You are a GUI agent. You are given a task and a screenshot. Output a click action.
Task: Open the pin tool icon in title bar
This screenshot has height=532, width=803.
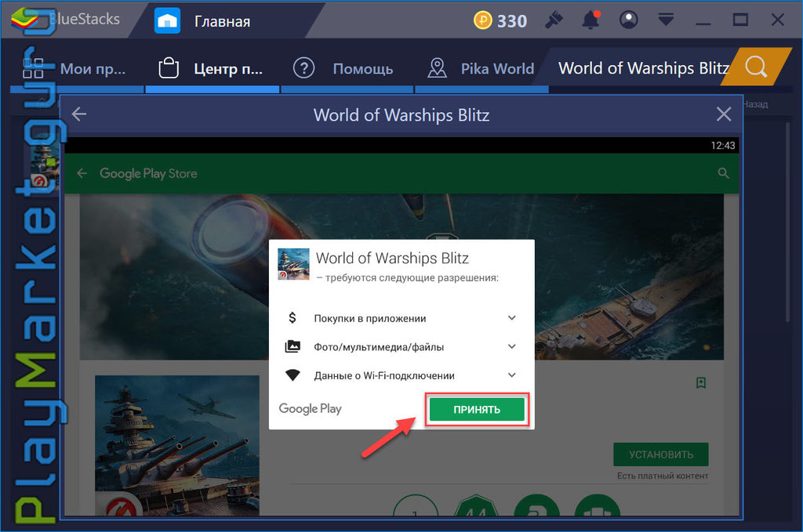[x=554, y=20]
